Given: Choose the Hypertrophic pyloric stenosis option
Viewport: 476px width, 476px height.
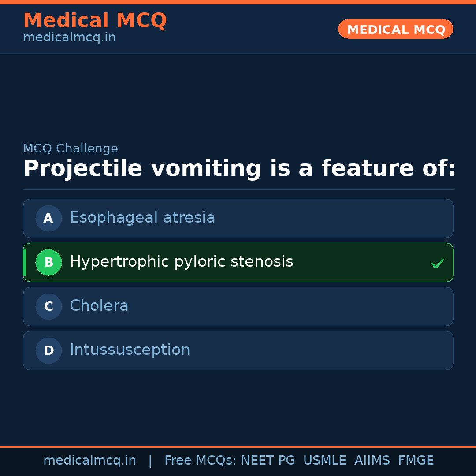Looking at the screenshot, I should tap(181, 262).
